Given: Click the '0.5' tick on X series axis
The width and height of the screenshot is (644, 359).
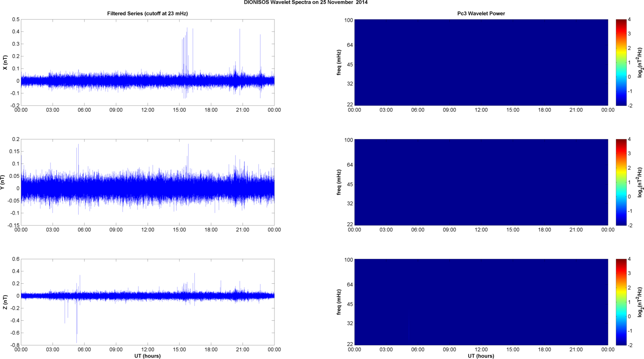Looking at the screenshot, I should 16,19.
